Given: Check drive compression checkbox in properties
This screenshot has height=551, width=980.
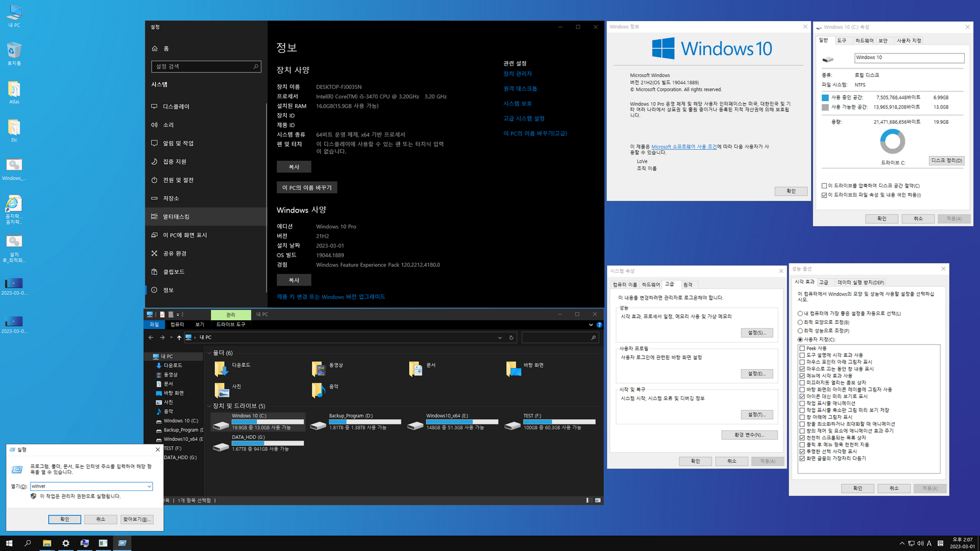Looking at the screenshot, I should coord(825,186).
